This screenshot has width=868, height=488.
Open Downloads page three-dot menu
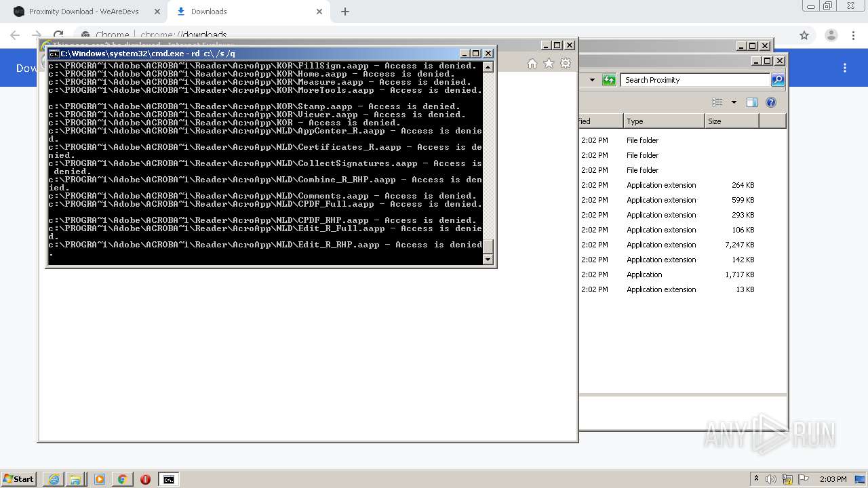(845, 68)
